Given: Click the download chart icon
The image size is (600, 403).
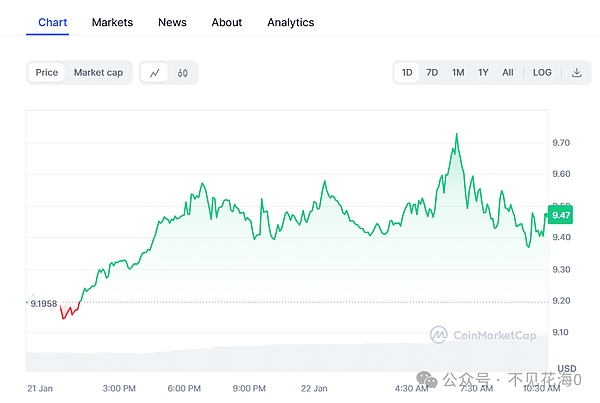Looking at the screenshot, I should pos(577,73).
